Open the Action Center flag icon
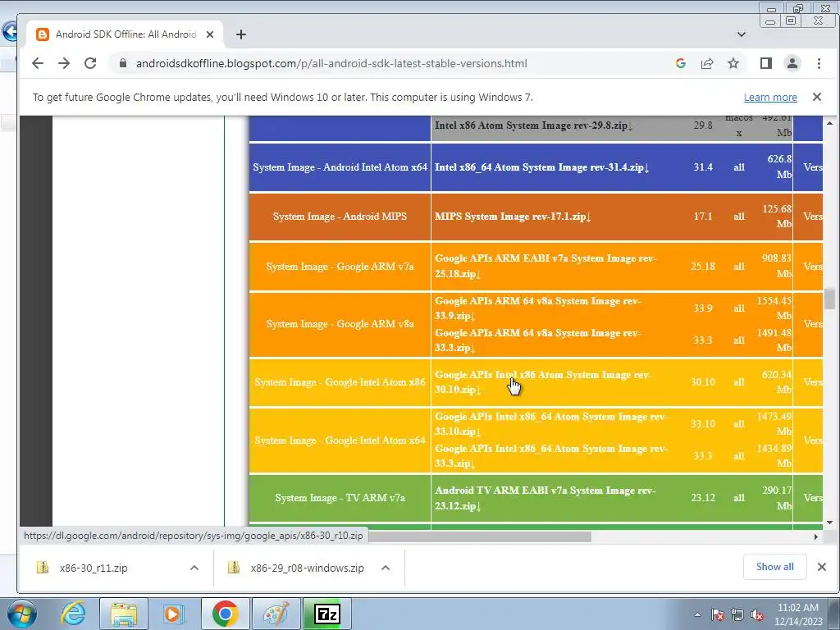Screen dimensions: 840x630 (718, 615)
